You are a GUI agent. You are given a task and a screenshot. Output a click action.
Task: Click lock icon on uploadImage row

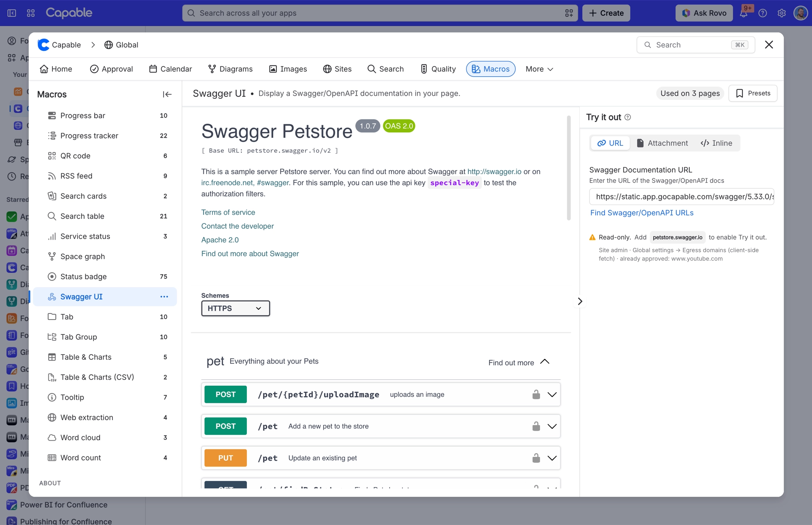point(536,394)
